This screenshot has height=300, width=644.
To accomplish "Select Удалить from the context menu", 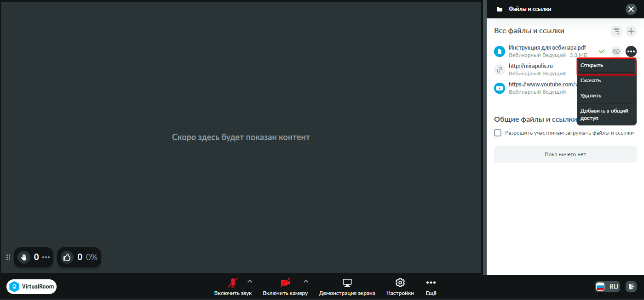I will point(606,96).
